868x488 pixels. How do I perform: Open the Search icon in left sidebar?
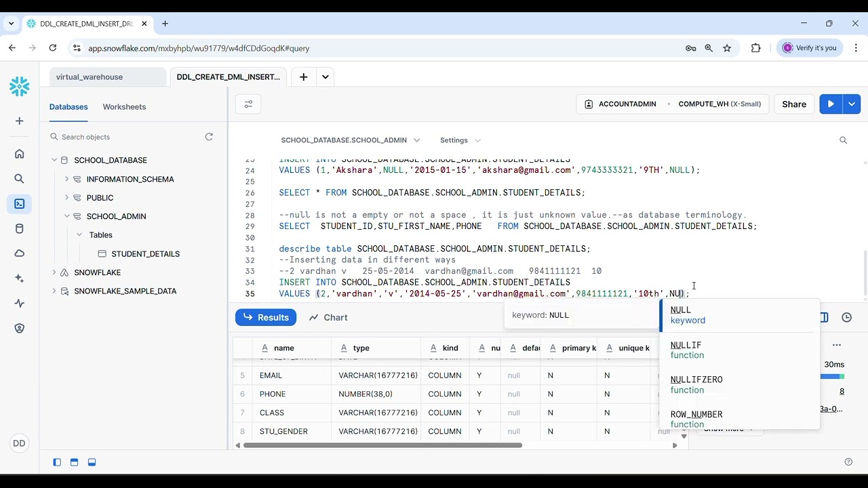[19, 179]
